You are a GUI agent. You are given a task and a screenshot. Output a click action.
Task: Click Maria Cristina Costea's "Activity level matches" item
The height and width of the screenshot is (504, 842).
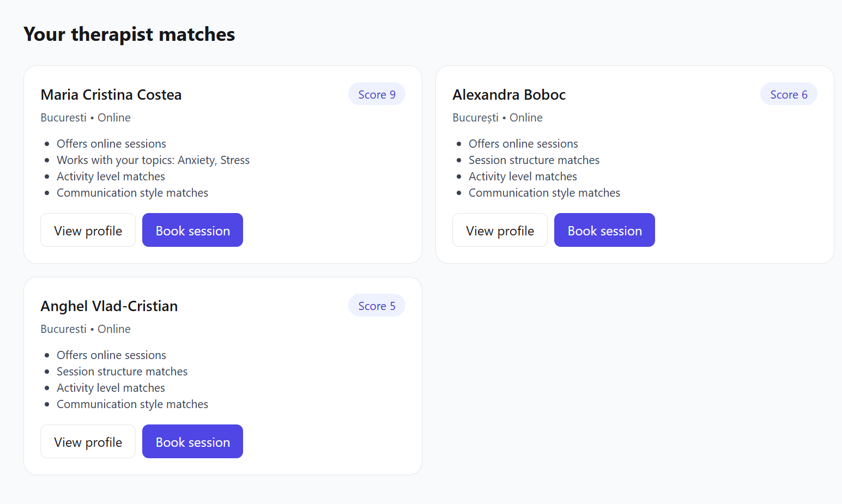pos(111,177)
